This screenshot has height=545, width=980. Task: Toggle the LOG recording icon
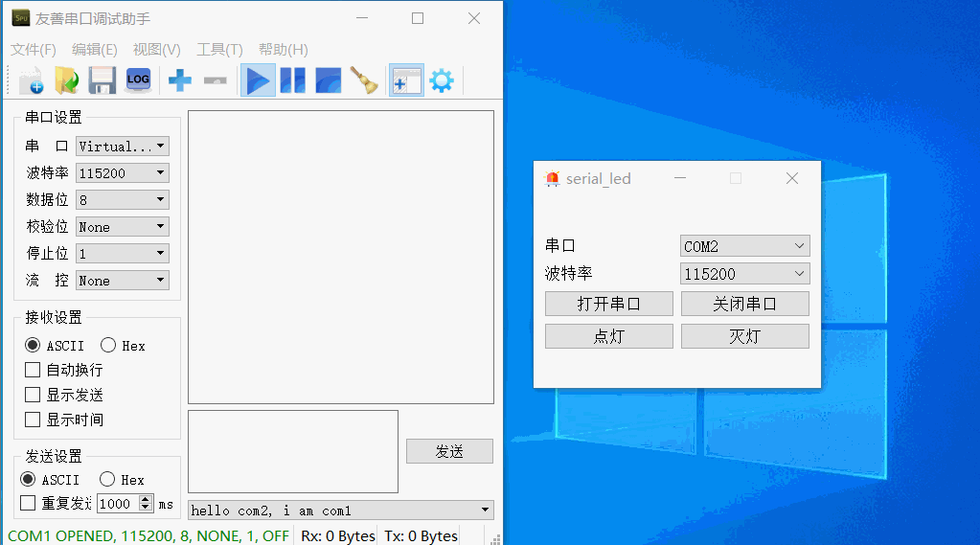coord(138,80)
